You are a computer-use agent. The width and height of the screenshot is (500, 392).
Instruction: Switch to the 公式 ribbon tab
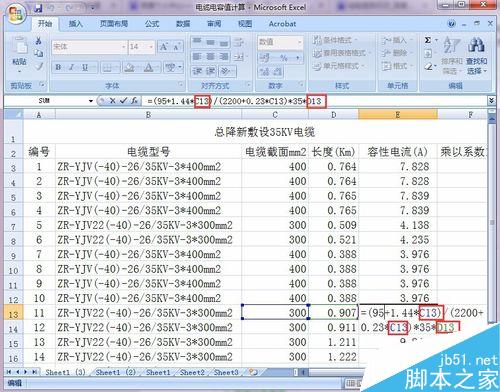(x=152, y=24)
